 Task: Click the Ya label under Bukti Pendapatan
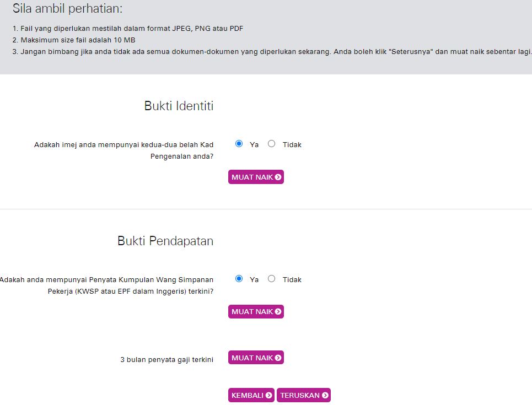[x=254, y=280]
